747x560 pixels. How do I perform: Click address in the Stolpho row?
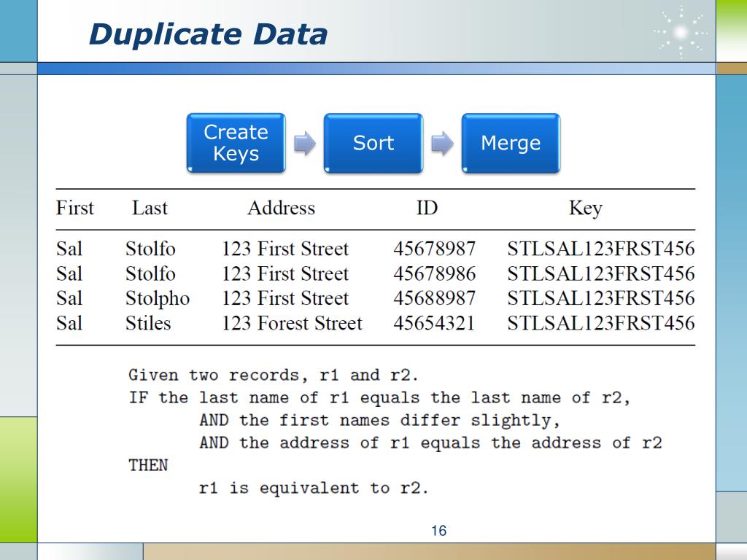point(285,298)
